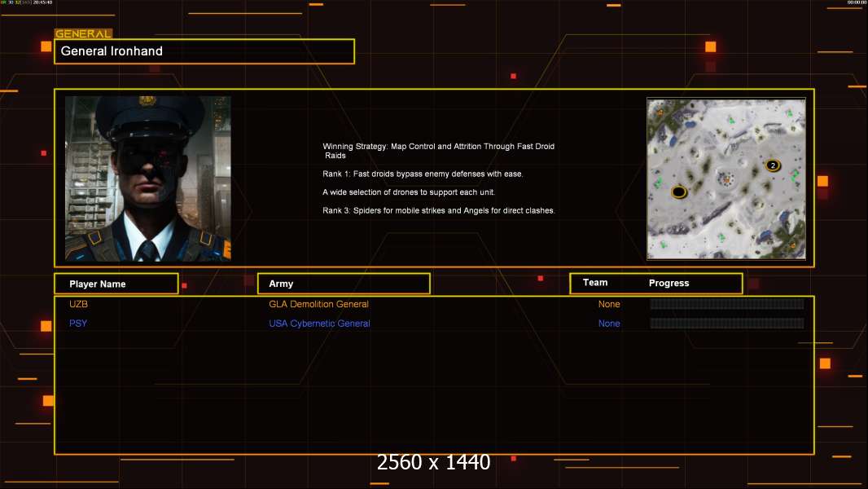868x489 pixels.
Task: Click the empty black start marker on minimap
Action: pyautogui.click(x=678, y=192)
